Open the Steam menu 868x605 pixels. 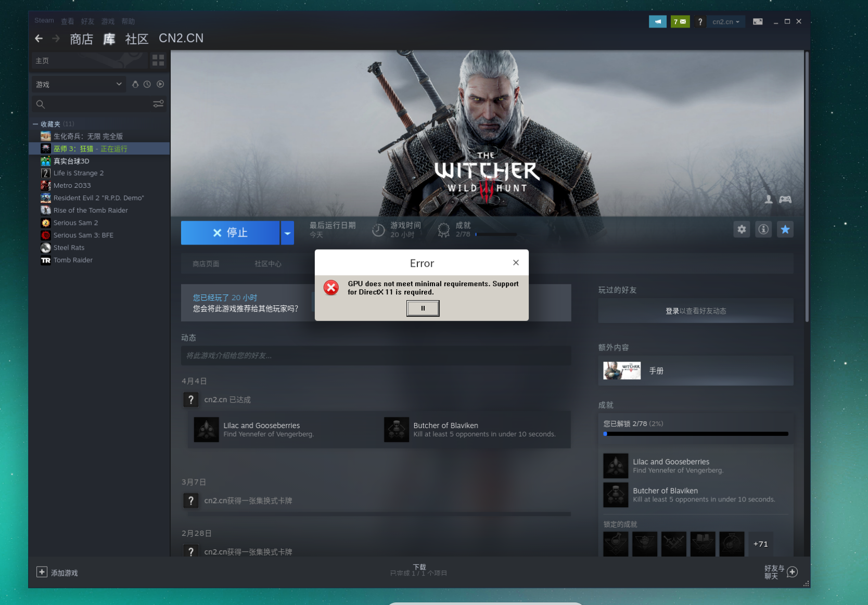pyautogui.click(x=44, y=21)
